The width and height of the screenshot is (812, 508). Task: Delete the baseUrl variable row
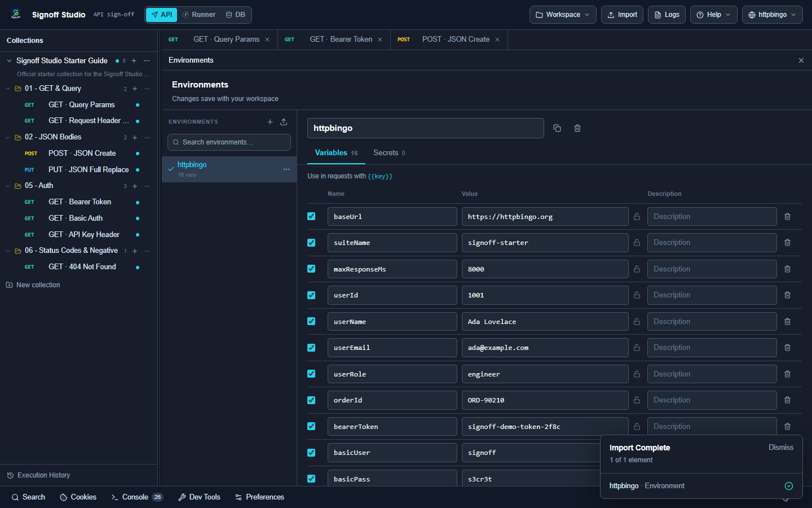pyautogui.click(x=788, y=217)
